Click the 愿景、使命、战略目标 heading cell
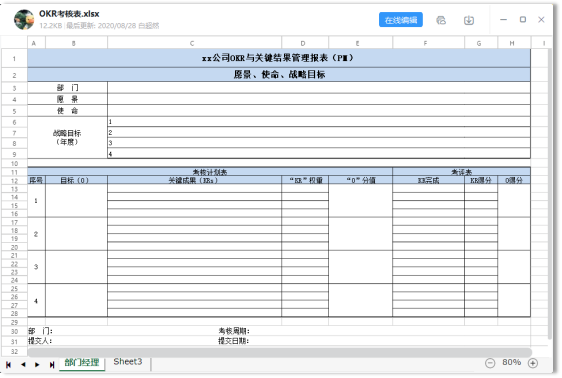This screenshot has width=562, height=378. point(279,75)
